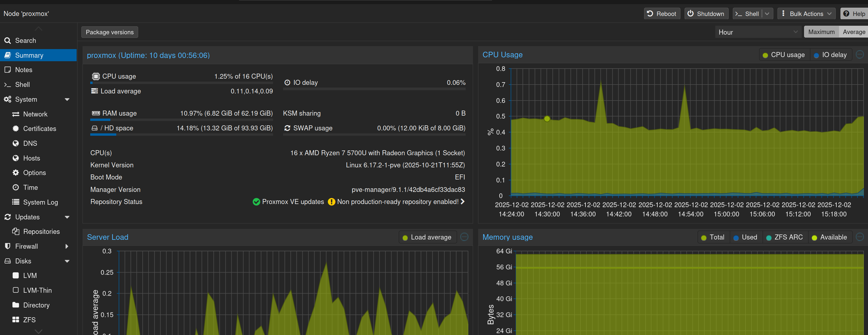Expand the Shell button dropdown arrow

point(767,14)
